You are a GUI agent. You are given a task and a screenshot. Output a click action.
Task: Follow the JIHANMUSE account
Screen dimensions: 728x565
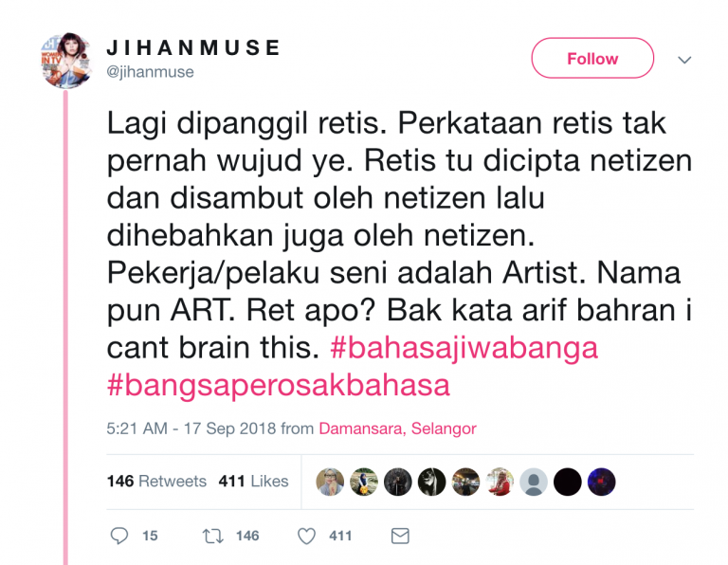pos(592,59)
